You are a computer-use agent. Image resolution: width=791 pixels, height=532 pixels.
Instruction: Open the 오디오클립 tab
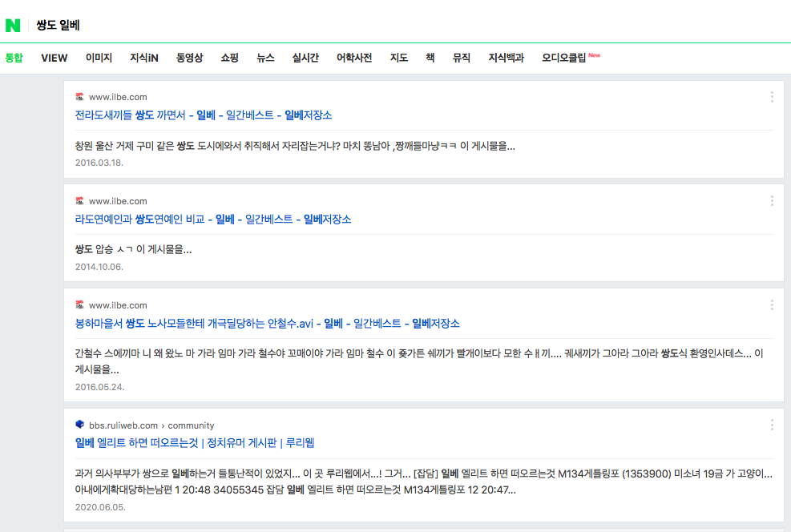[564, 58]
